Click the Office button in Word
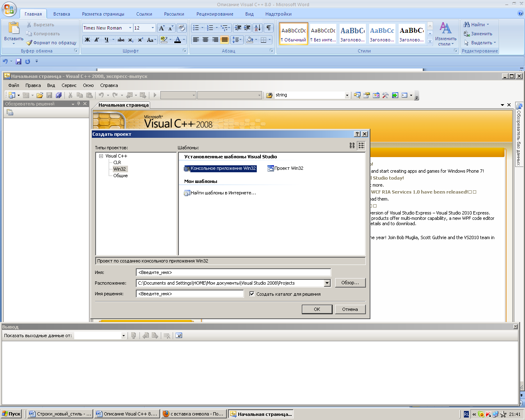The width and height of the screenshot is (525, 420). pos(9,9)
